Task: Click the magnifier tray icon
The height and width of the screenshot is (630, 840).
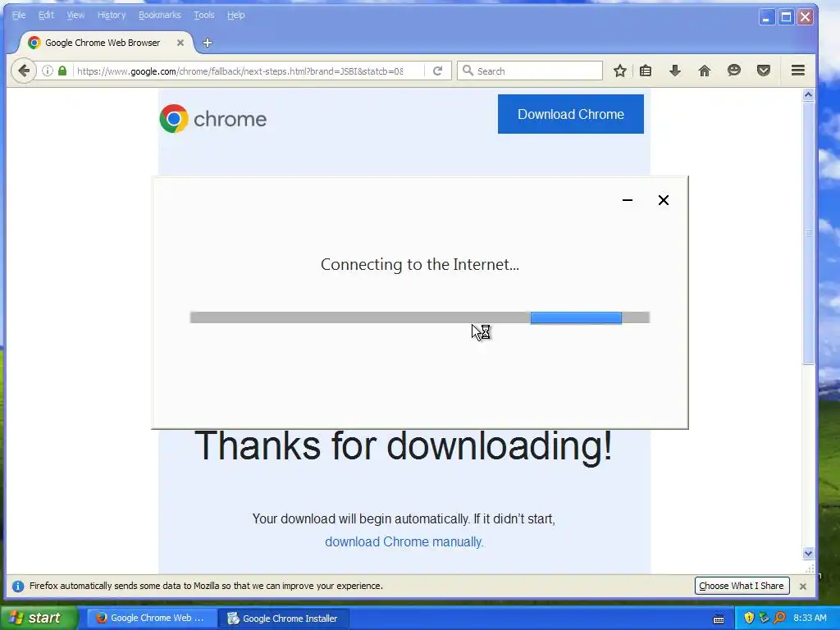Action: click(x=779, y=618)
